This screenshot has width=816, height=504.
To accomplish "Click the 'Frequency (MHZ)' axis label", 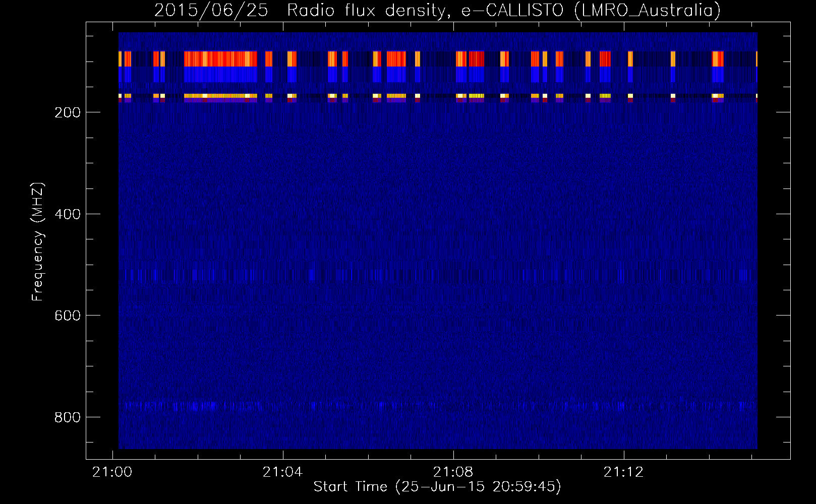I will point(38,242).
